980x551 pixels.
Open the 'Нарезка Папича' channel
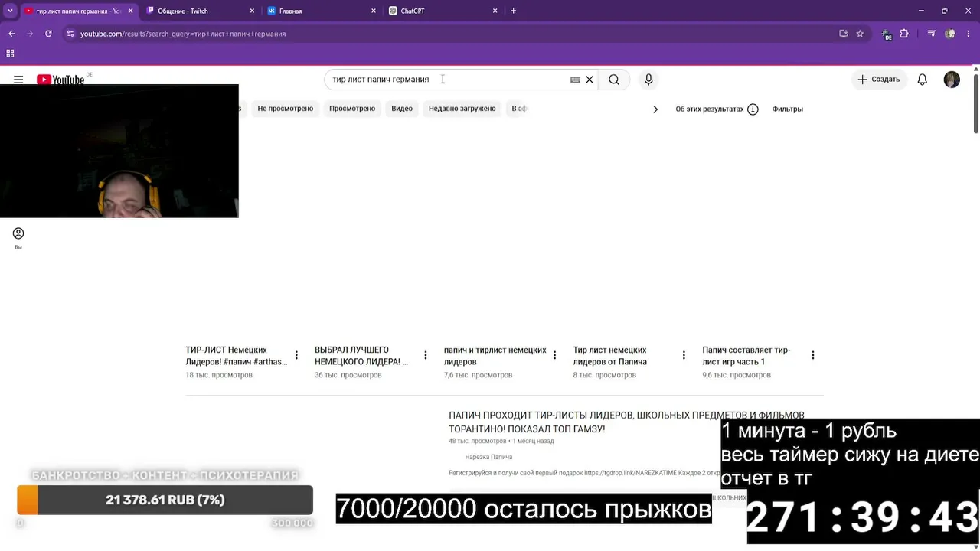point(488,457)
